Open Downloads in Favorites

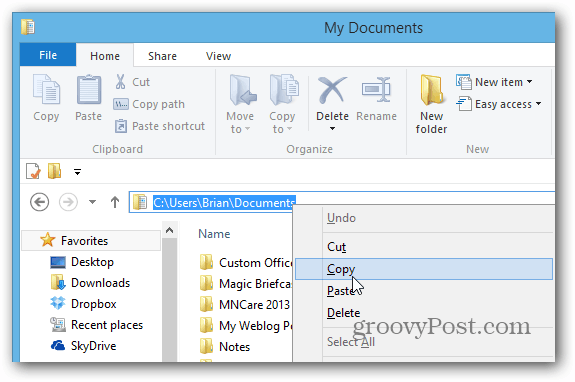click(100, 283)
